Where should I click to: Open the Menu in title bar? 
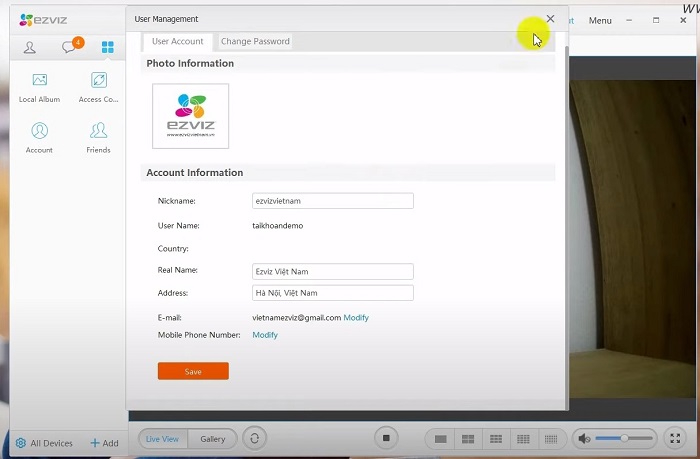pyautogui.click(x=600, y=21)
